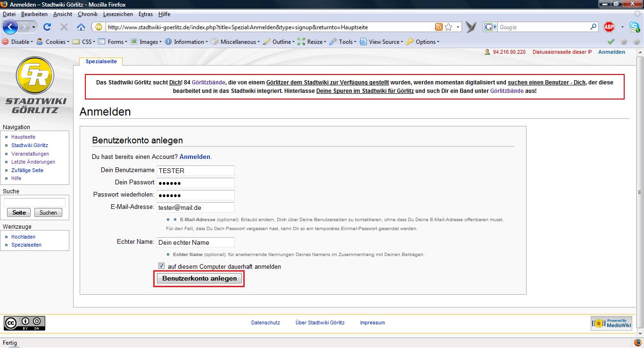This screenshot has width=644, height=348.
Task: Select the Spezialseite tab
Action: click(x=101, y=61)
